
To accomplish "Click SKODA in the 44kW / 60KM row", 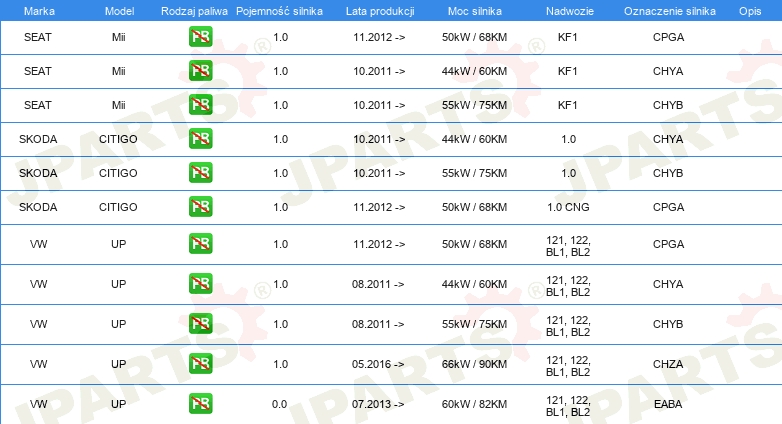I will tap(38, 139).
